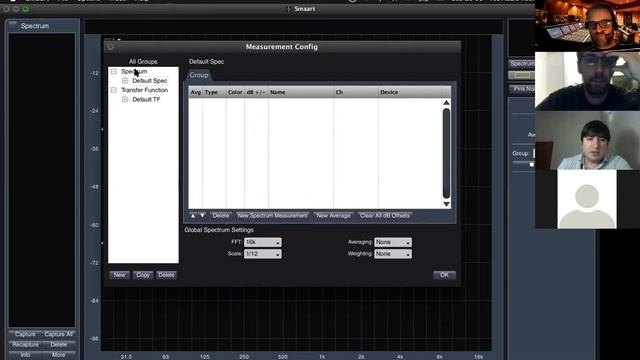
Task: Click the 1k frequency axis label
Action: (x=322, y=357)
